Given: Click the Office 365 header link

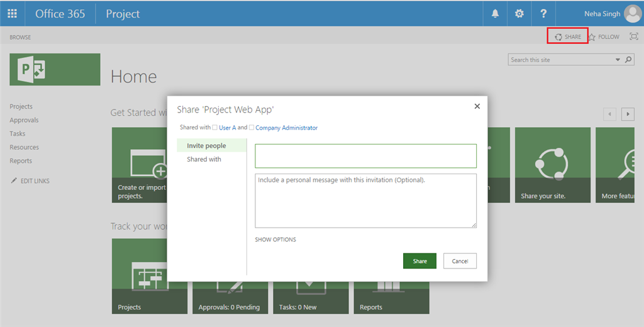Looking at the screenshot, I should [x=60, y=14].
